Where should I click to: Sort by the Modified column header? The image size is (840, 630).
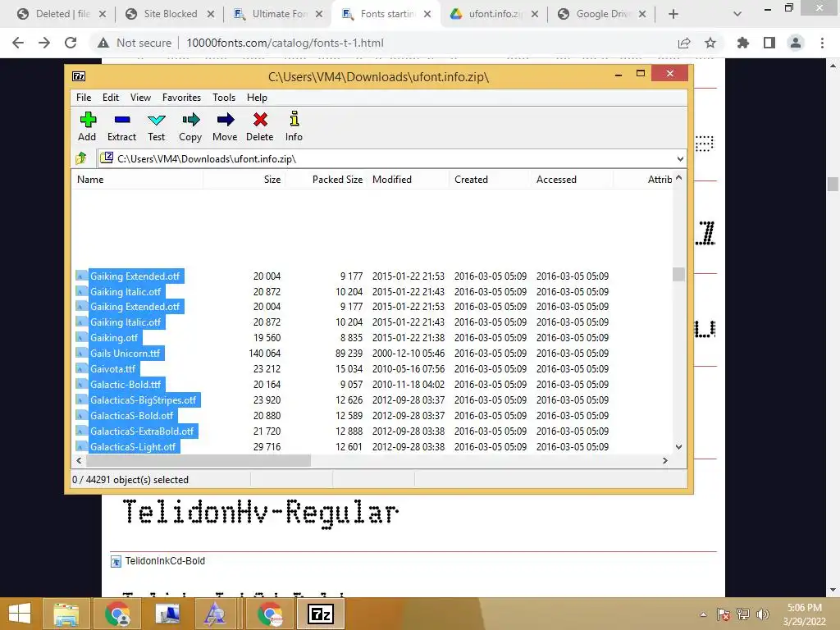pos(408,180)
